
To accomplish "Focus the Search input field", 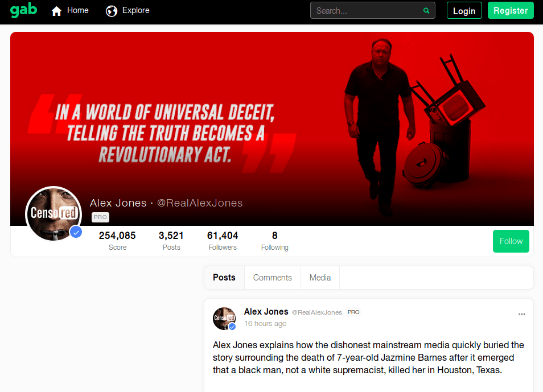I will (373, 11).
